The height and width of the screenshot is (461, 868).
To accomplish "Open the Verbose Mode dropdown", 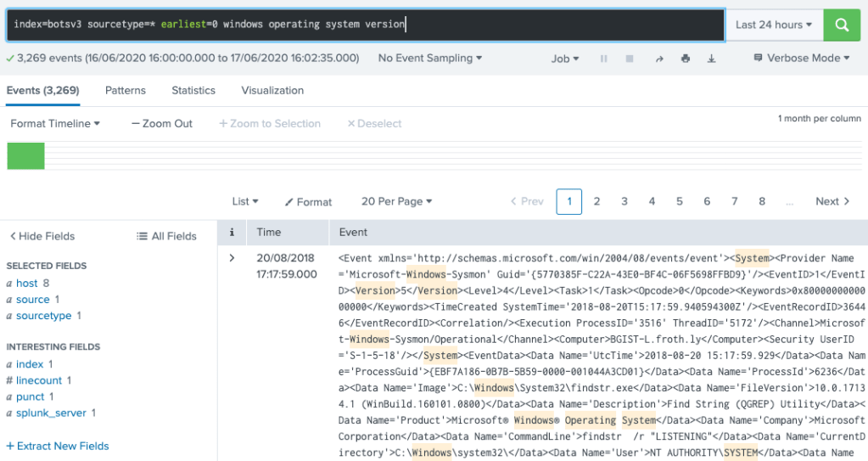I will click(x=802, y=59).
